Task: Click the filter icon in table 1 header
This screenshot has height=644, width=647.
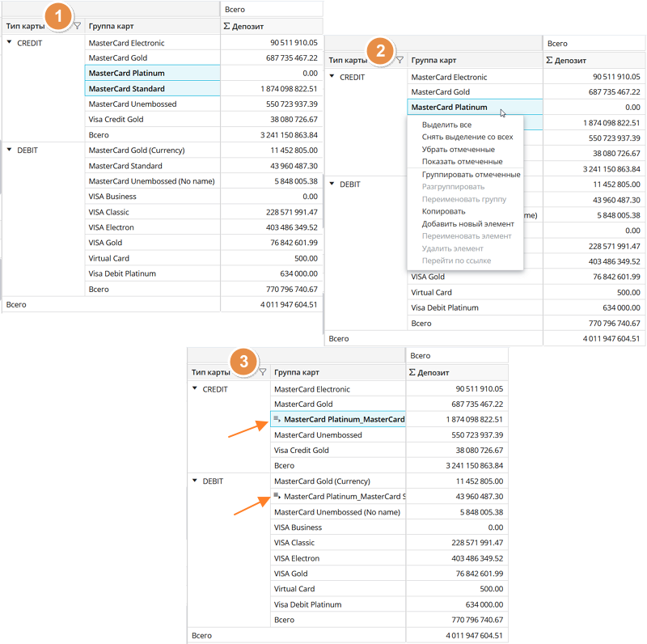Action: (77, 27)
